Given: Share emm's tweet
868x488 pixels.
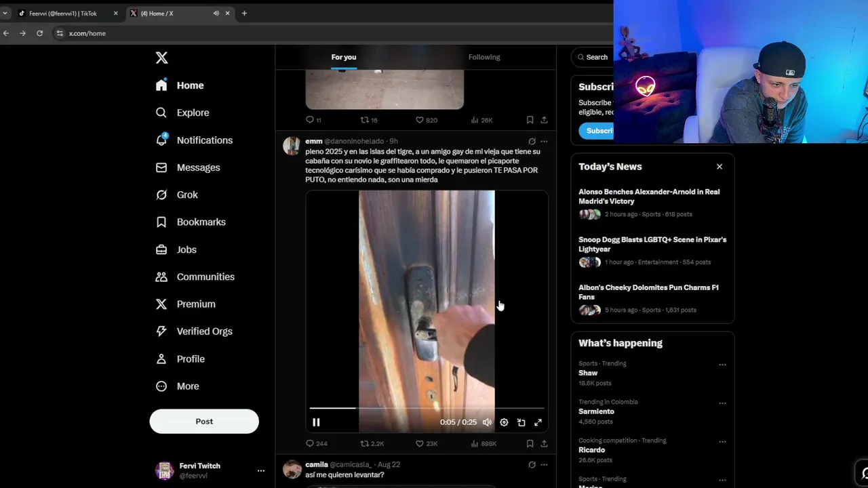Looking at the screenshot, I should (544, 443).
